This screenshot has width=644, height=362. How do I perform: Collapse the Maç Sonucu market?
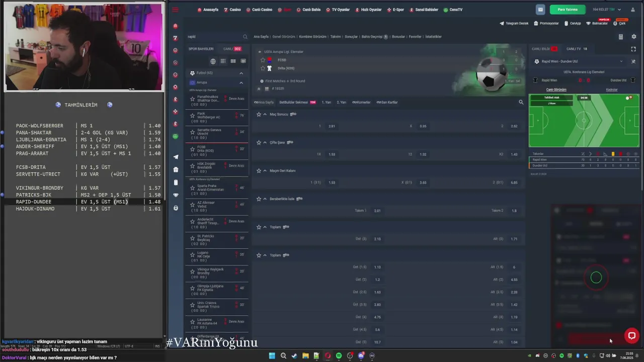coord(265,114)
